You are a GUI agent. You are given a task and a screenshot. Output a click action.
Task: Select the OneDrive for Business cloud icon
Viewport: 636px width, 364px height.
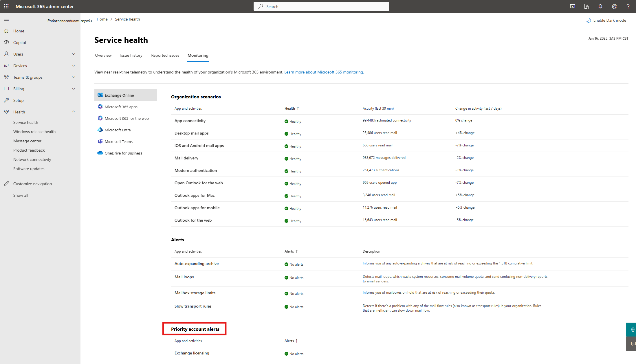[x=100, y=153]
